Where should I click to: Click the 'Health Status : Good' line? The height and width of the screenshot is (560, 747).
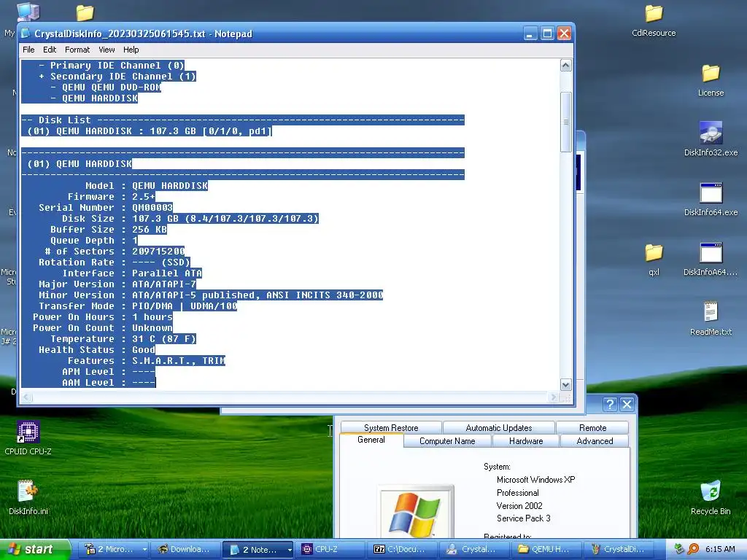[x=97, y=349]
